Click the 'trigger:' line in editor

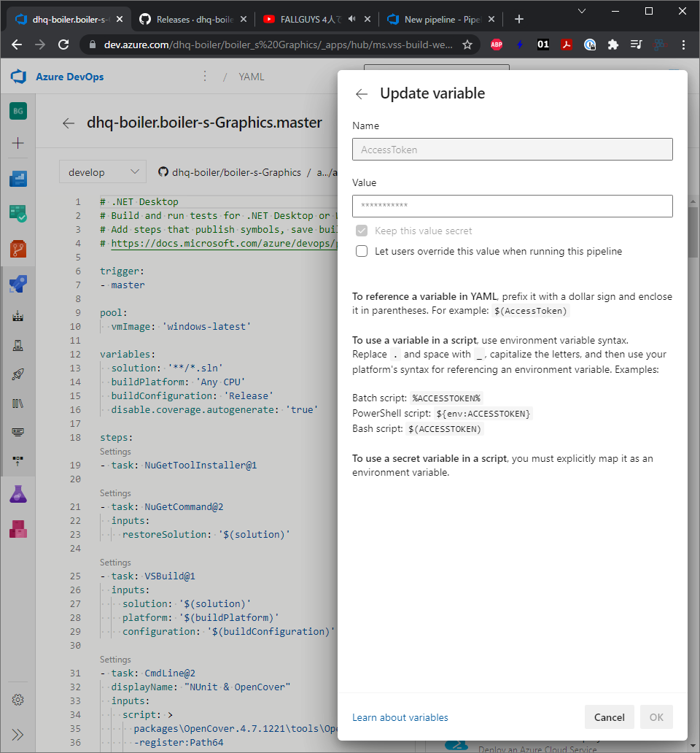pyautogui.click(x=122, y=271)
